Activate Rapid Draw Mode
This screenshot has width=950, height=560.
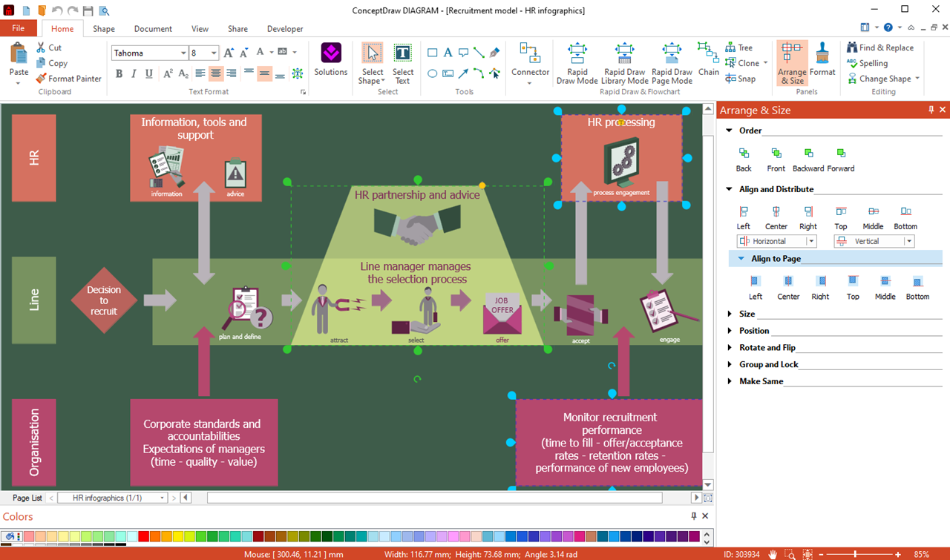(577, 64)
